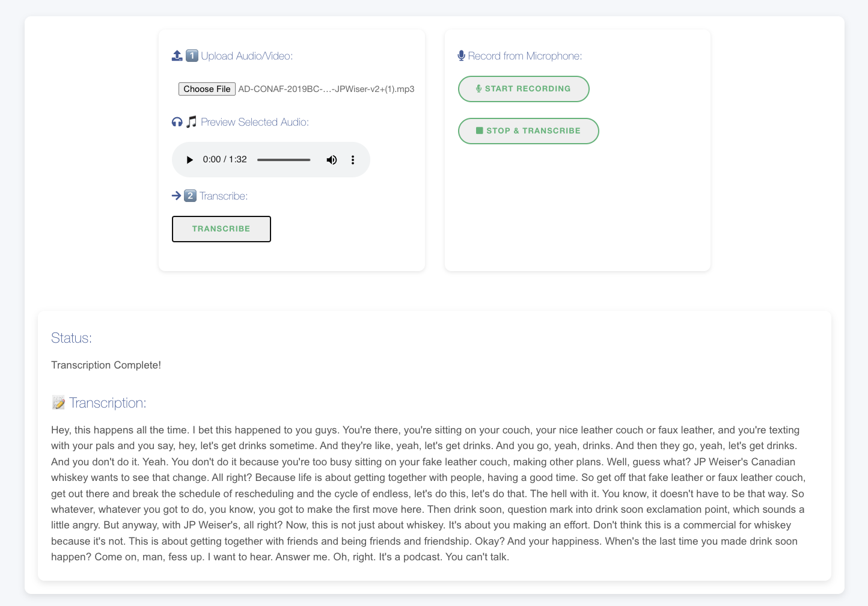The image size is (868, 606).
Task: Click the memo icon beside Transcription heading
Action: pos(58,403)
